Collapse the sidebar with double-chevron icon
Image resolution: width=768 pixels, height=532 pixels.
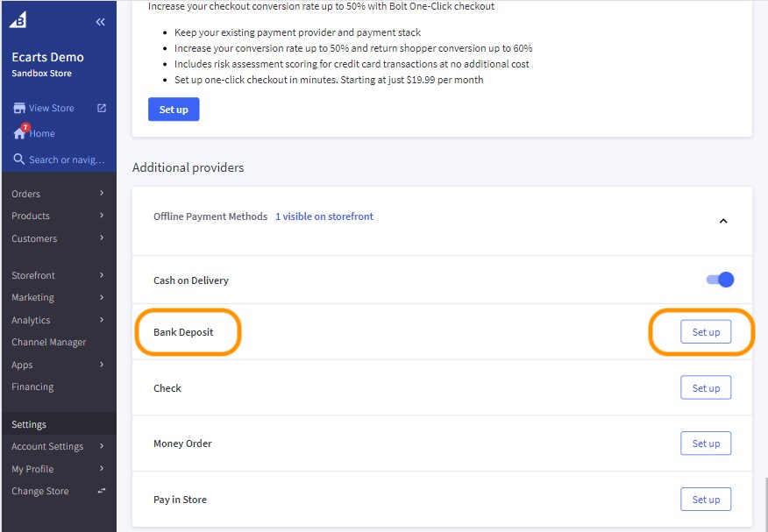pyautogui.click(x=99, y=21)
